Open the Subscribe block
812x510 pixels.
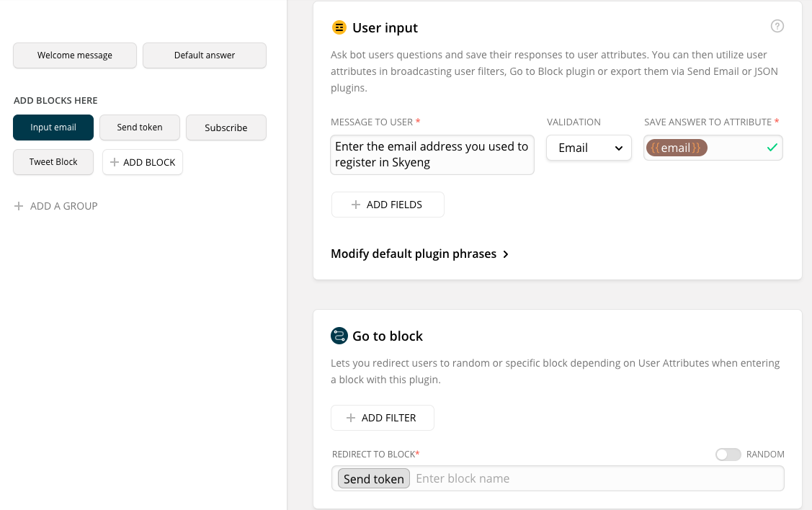tap(226, 127)
